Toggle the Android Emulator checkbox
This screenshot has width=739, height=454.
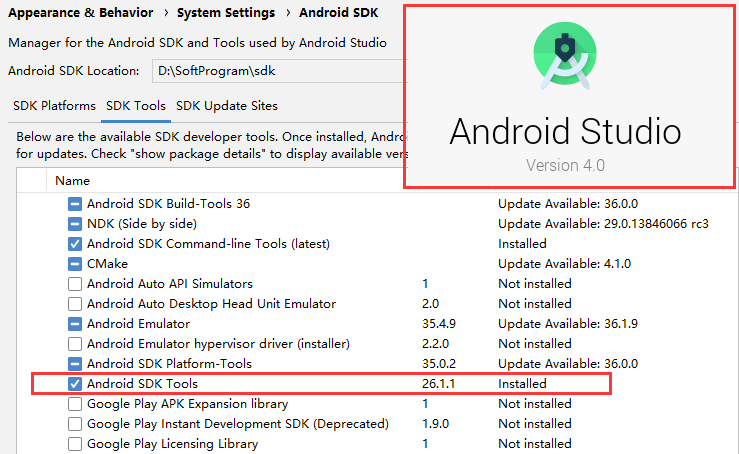(74, 324)
